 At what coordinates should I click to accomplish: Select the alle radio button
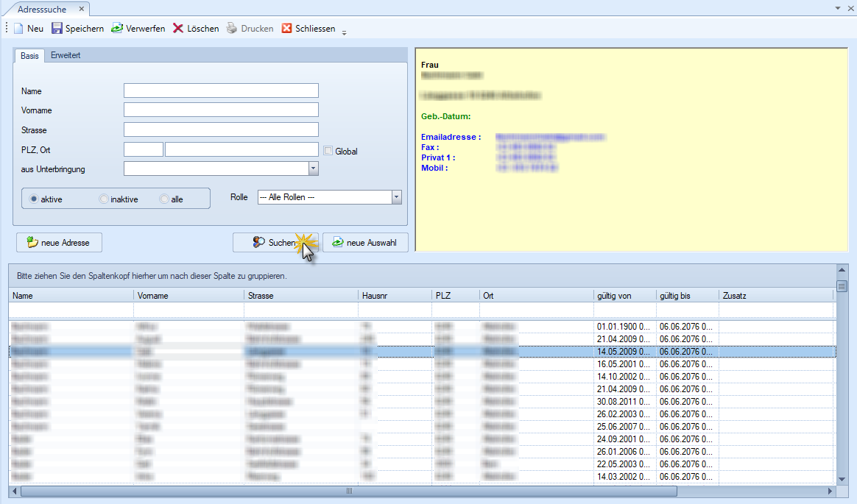coord(164,199)
